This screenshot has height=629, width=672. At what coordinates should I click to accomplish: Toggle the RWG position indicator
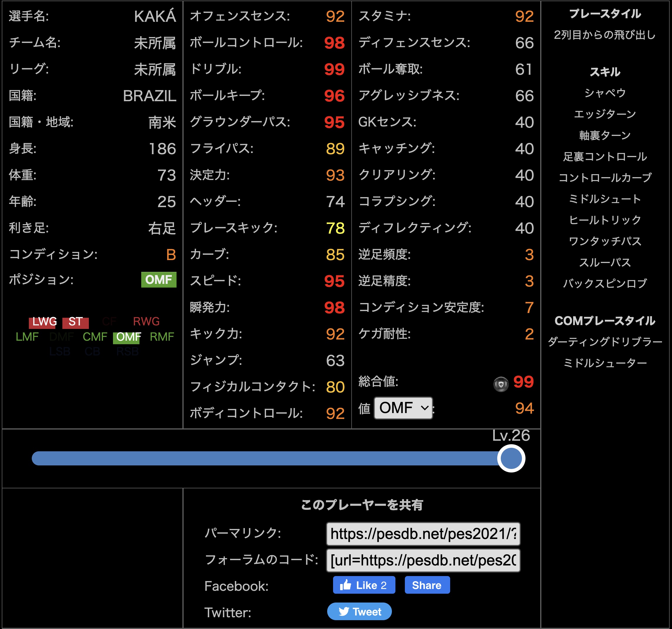(x=146, y=322)
